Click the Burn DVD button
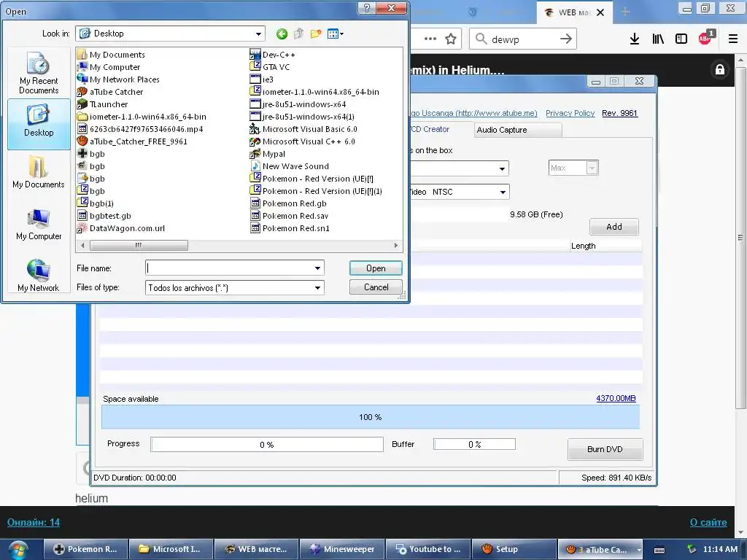This screenshot has height=560, width=747. (605, 449)
